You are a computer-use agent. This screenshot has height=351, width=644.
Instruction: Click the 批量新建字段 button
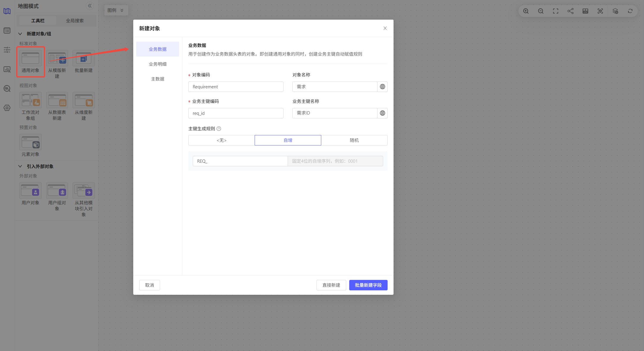[368, 285]
